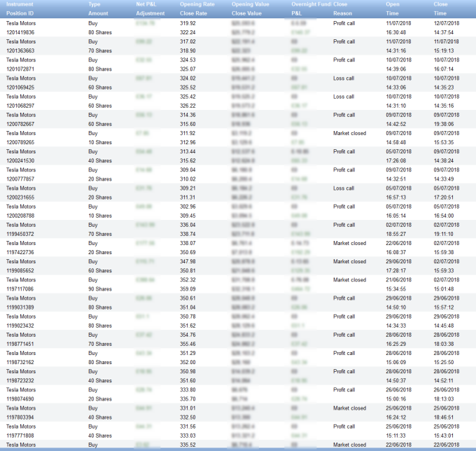Click open time 18:55:27
The width and height of the screenshot is (476, 451).
pos(396,234)
